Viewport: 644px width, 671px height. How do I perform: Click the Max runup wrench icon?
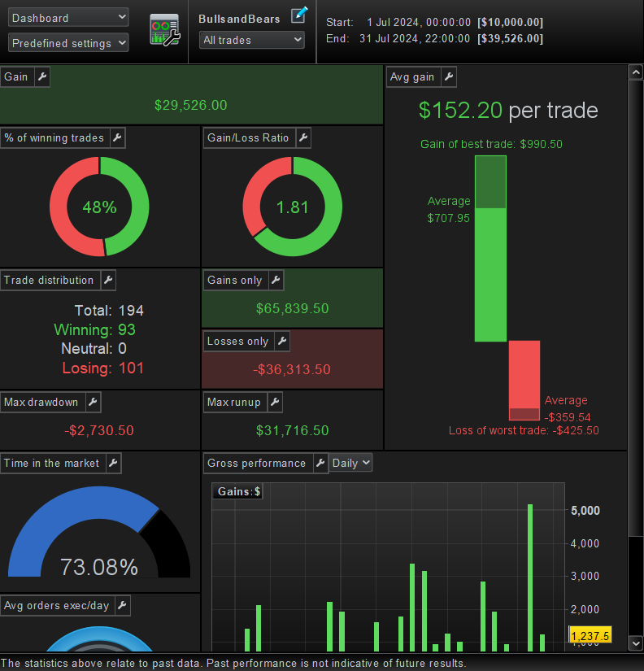(x=275, y=403)
